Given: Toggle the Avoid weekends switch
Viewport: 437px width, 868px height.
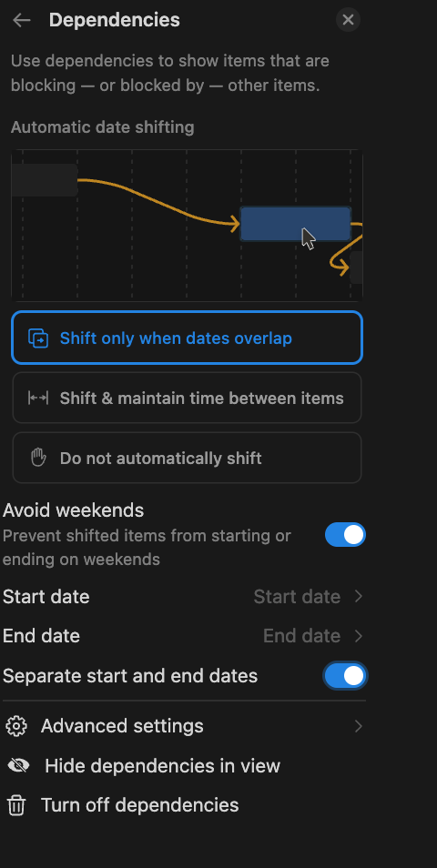Looking at the screenshot, I should (x=345, y=535).
